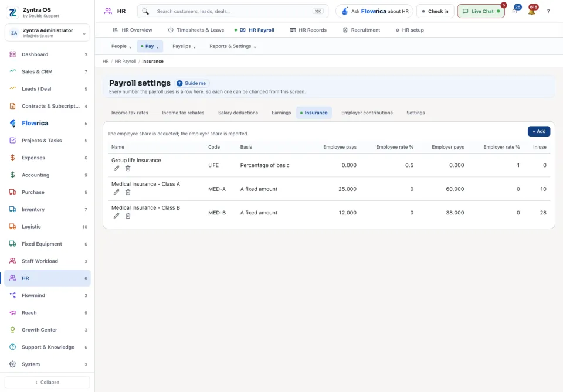563x392 pixels.
Task: Select the HR item in sidebar
Action: click(48, 278)
